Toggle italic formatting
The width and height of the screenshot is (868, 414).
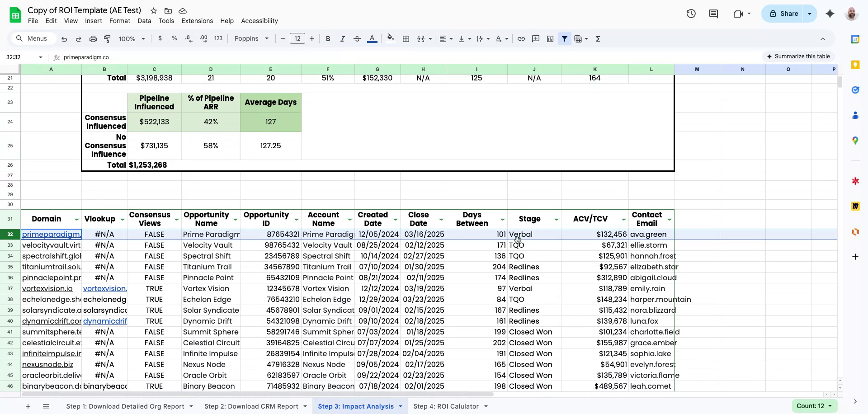pos(342,39)
